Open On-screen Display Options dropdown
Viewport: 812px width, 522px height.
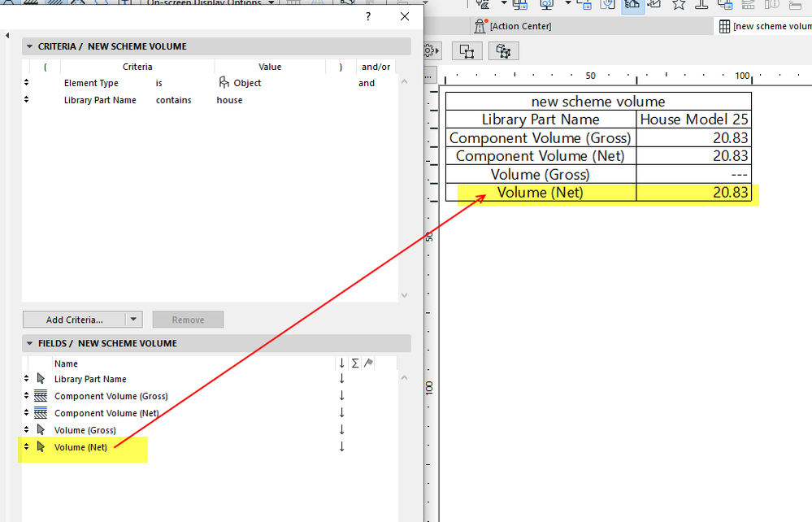[x=211, y=3]
